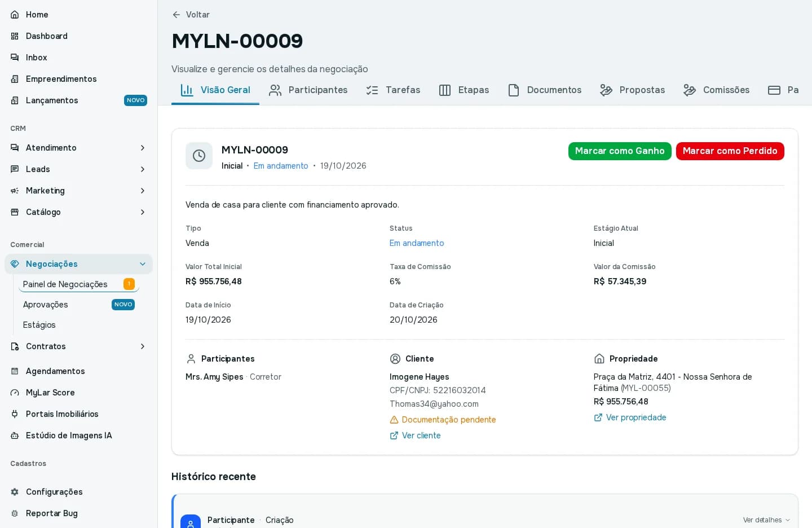Click the Estúdio de Imagens IA icon
The image size is (812, 528).
(15, 435)
